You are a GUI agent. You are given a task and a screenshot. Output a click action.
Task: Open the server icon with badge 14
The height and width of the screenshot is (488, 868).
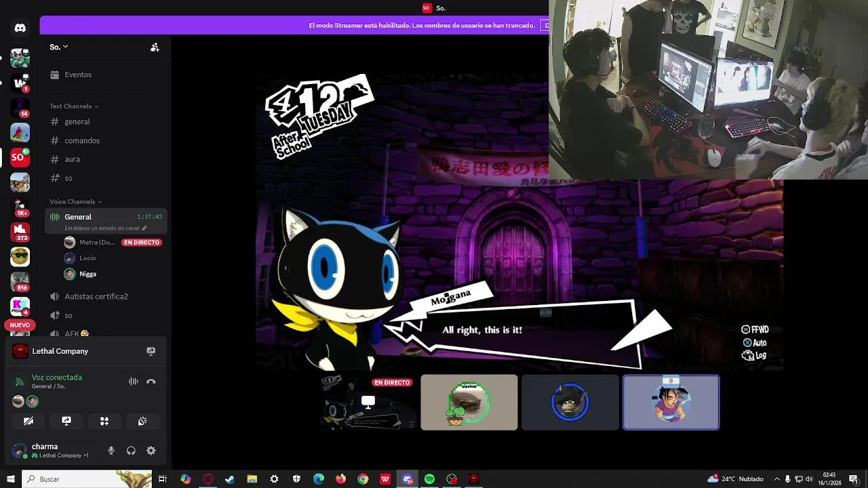(x=20, y=107)
